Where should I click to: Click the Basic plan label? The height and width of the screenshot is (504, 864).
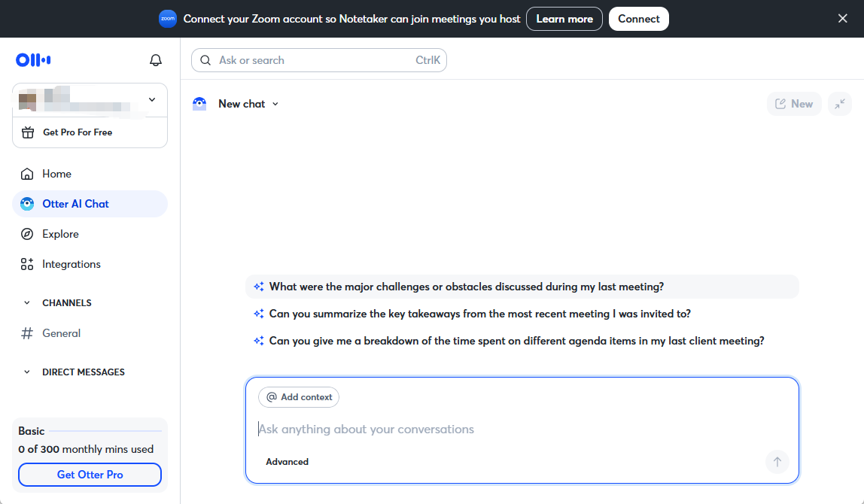tap(32, 431)
